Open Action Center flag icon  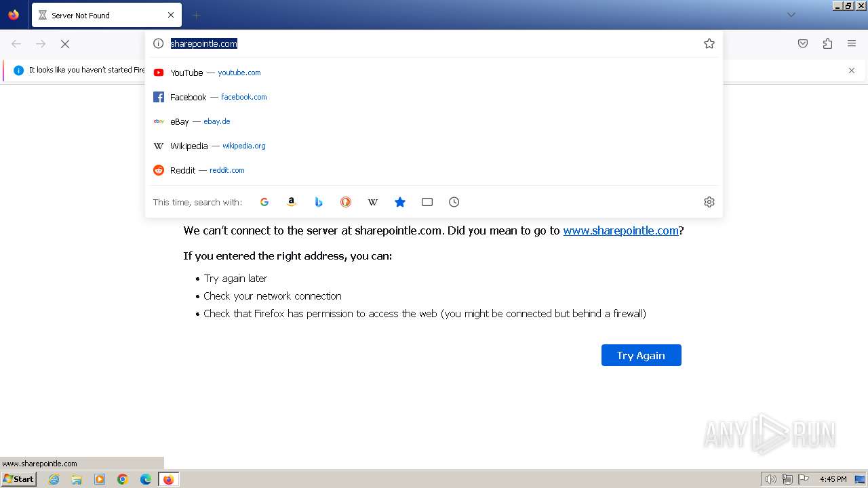click(x=804, y=479)
